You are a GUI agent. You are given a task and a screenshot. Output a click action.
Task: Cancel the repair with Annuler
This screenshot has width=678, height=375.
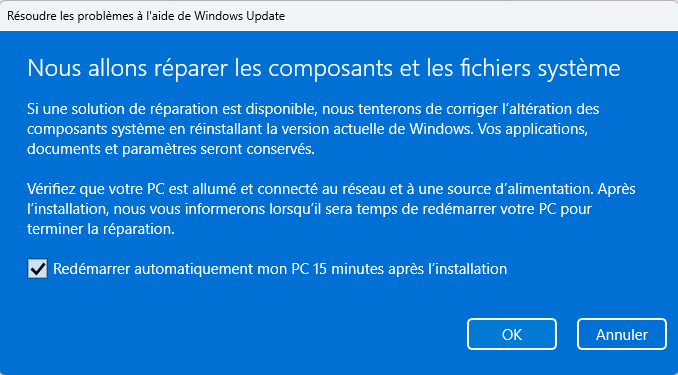(621, 334)
